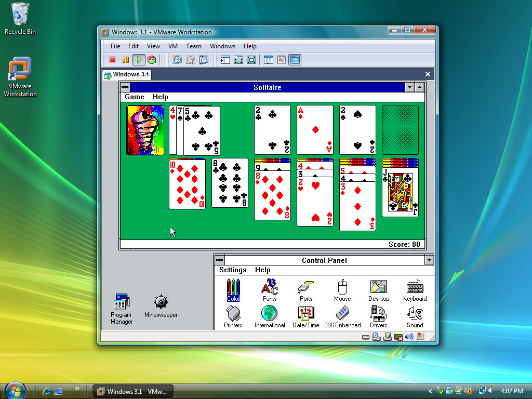Click the Full Screen toolbar icon

[x=251, y=60]
